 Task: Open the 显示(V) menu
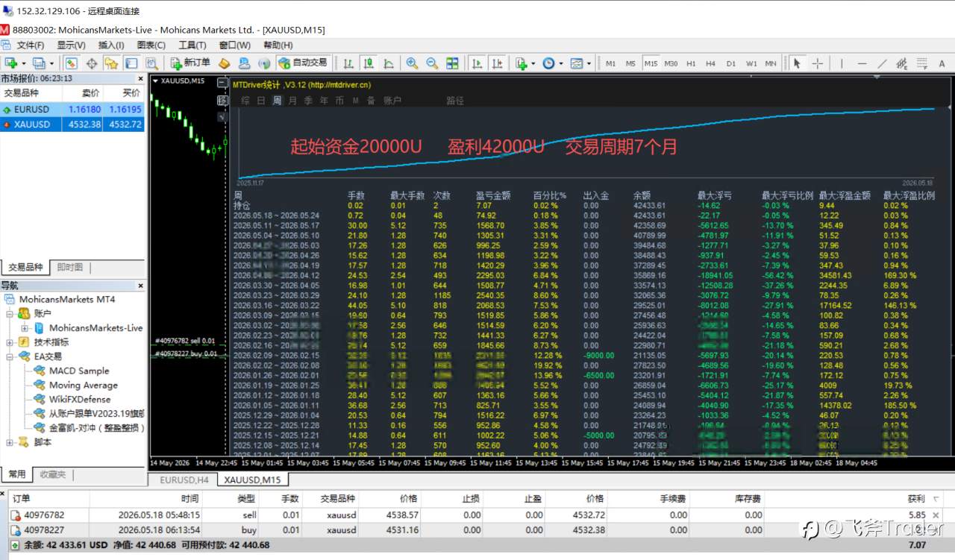[x=72, y=45]
